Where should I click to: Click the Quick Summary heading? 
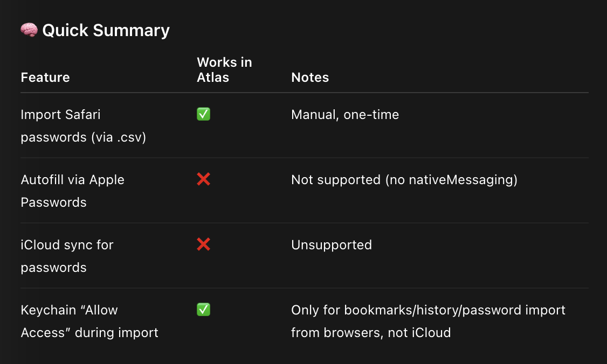click(x=106, y=30)
